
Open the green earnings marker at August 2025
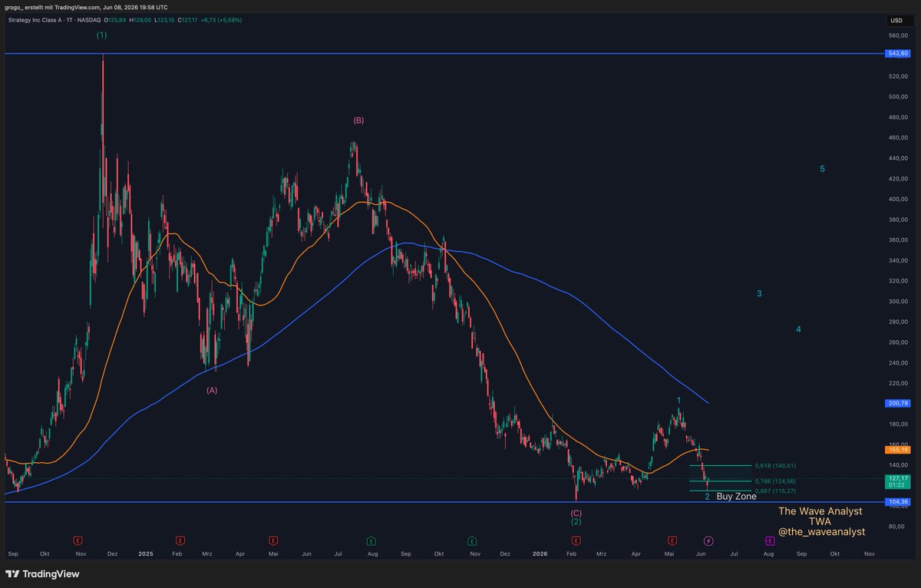click(x=371, y=541)
